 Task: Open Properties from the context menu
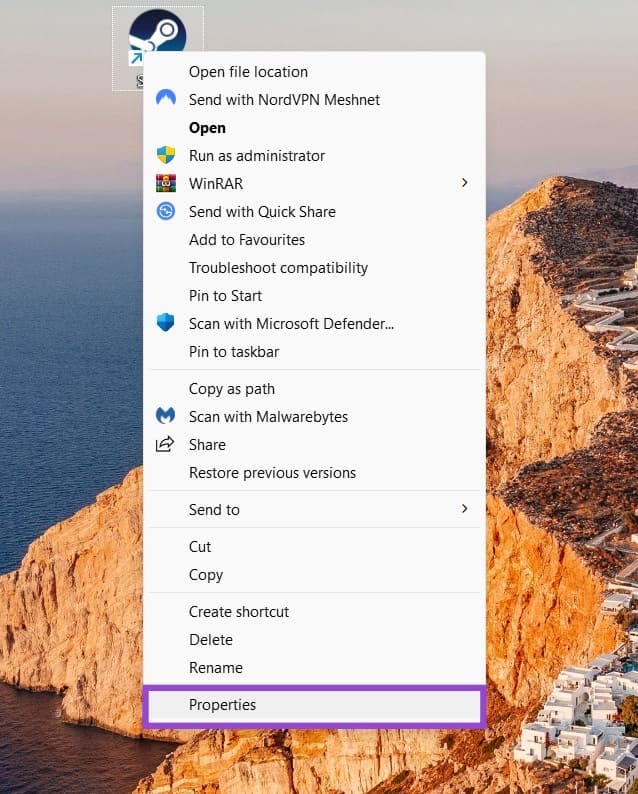pos(222,705)
